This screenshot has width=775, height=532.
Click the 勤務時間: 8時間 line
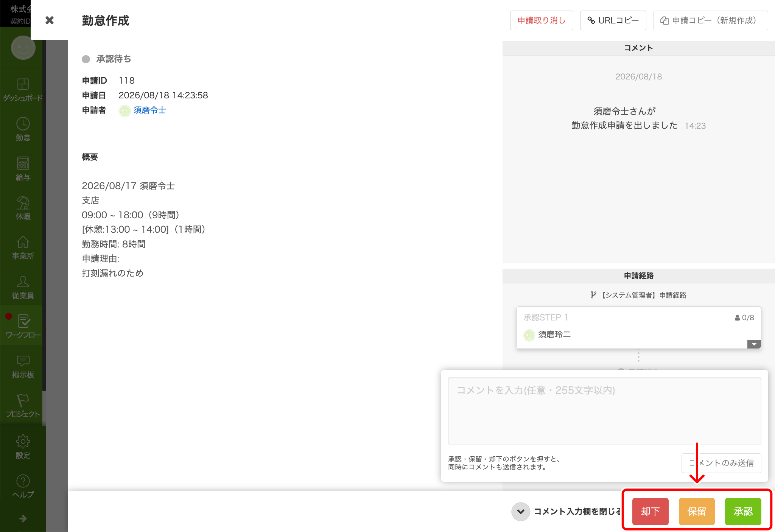click(114, 244)
